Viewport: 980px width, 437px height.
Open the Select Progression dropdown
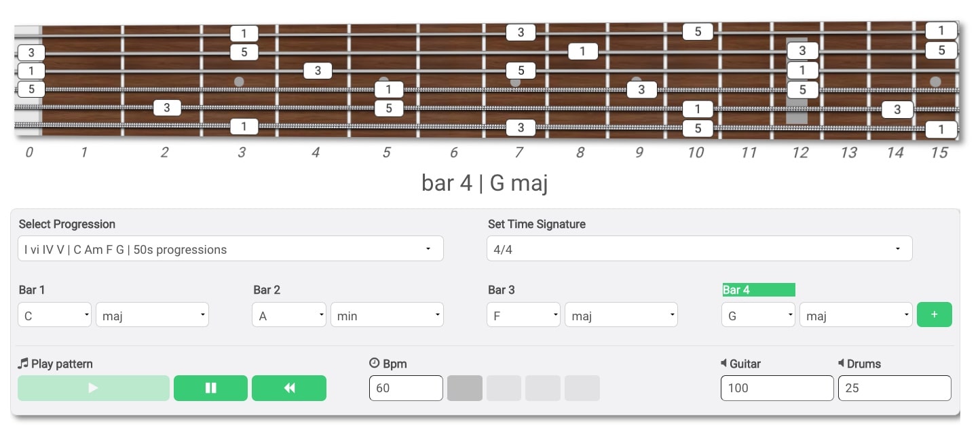coord(231,248)
